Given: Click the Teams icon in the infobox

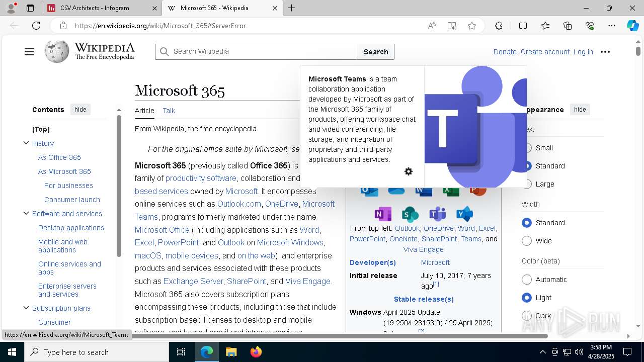Looking at the screenshot, I should pos(437,214).
